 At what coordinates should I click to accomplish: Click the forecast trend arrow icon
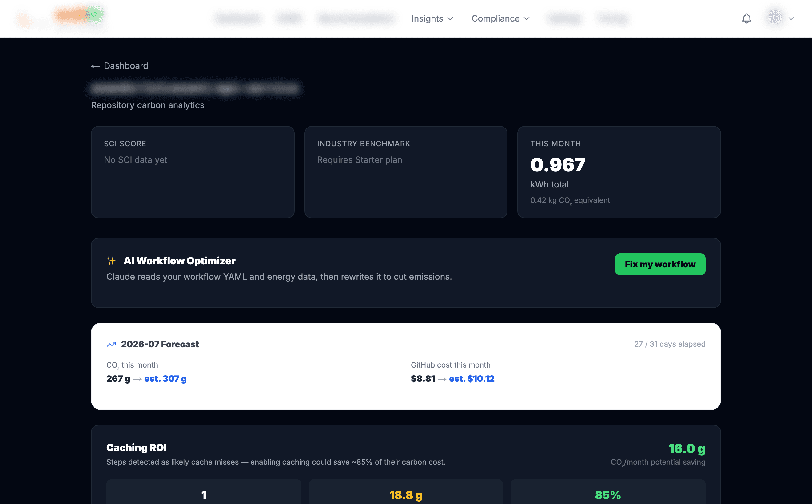[111, 344]
